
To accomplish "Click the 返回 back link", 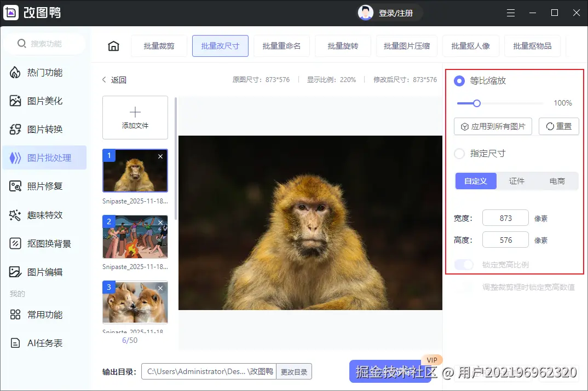I will click(114, 80).
